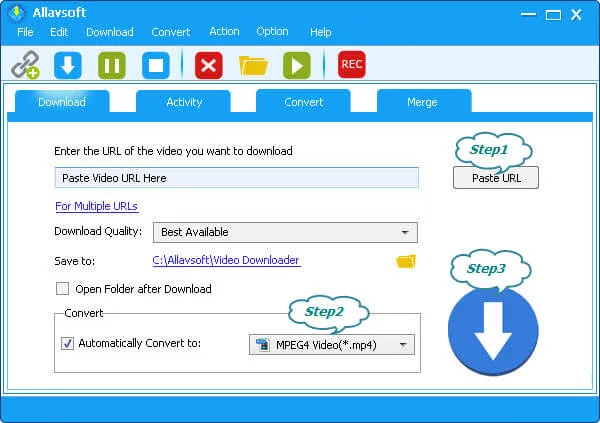Click the Paste Video URL Here field
Image resolution: width=600 pixels, height=423 pixels.
click(x=236, y=178)
